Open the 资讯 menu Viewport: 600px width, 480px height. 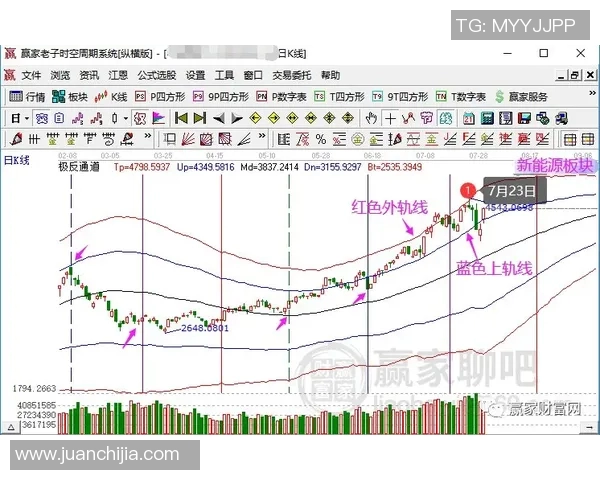pos(89,75)
